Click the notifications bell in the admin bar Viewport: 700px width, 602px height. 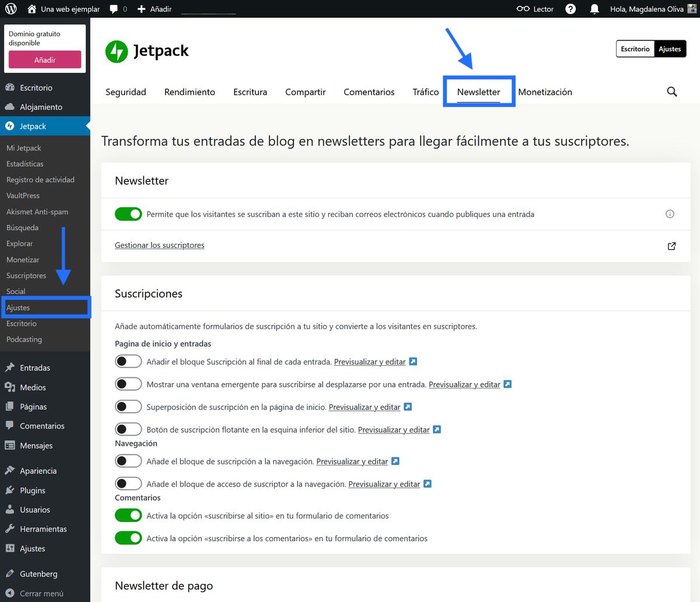(x=594, y=8)
